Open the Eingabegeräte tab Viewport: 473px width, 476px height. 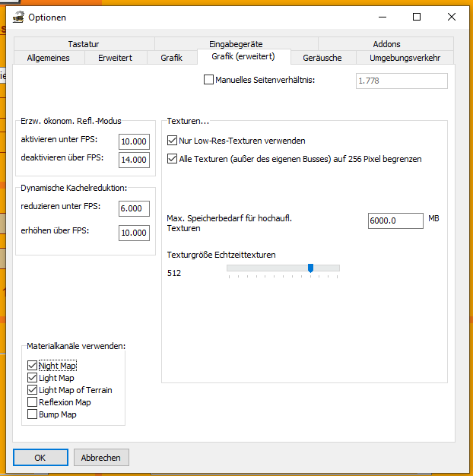[x=236, y=44]
